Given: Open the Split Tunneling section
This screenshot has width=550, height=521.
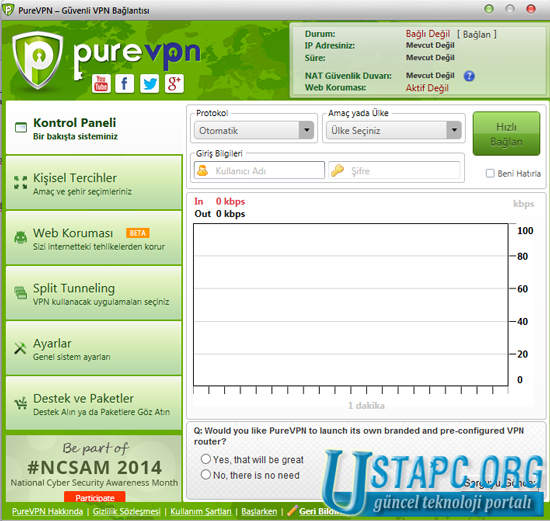Looking at the screenshot, I should [94, 293].
